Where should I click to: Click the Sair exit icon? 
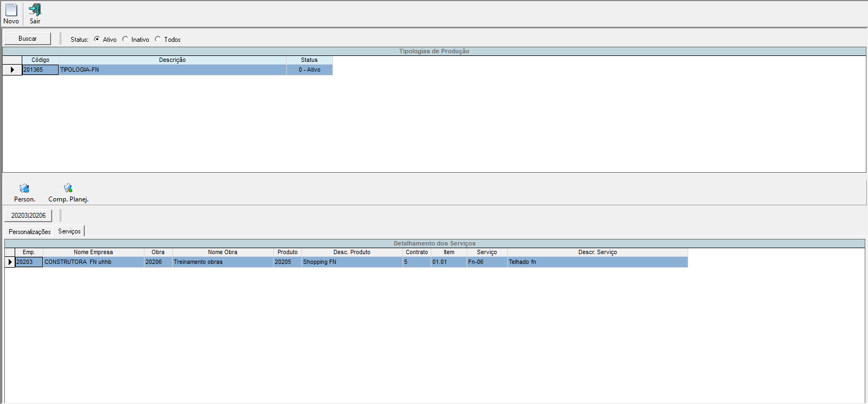tap(35, 10)
